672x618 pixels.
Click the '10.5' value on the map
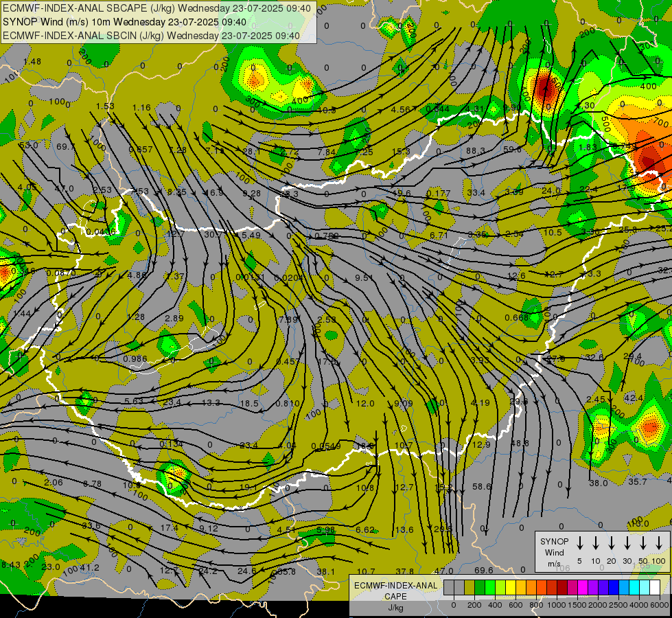pos(553,232)
